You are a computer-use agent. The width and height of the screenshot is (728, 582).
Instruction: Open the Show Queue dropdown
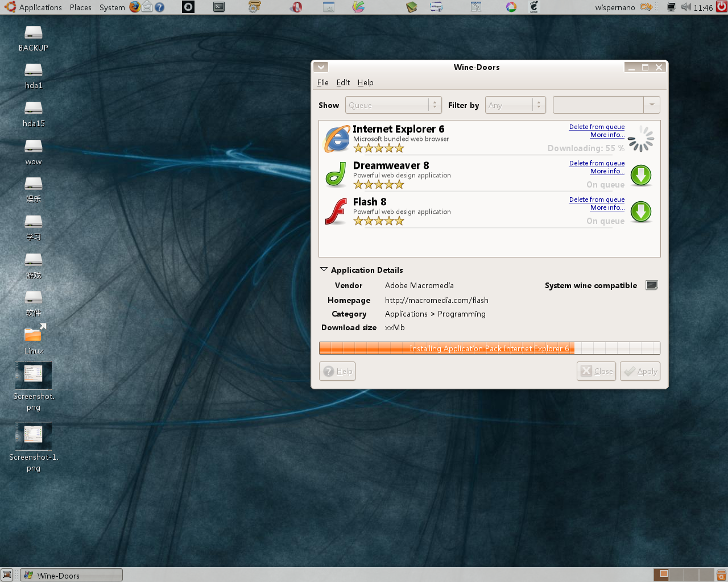click(x=393, y=105)
